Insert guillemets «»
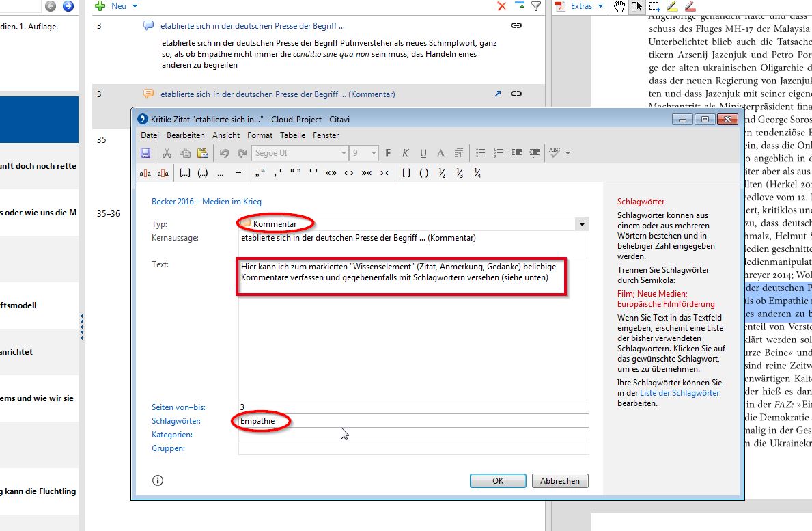Screen dimensions: 812x531 tap(331, 173)
